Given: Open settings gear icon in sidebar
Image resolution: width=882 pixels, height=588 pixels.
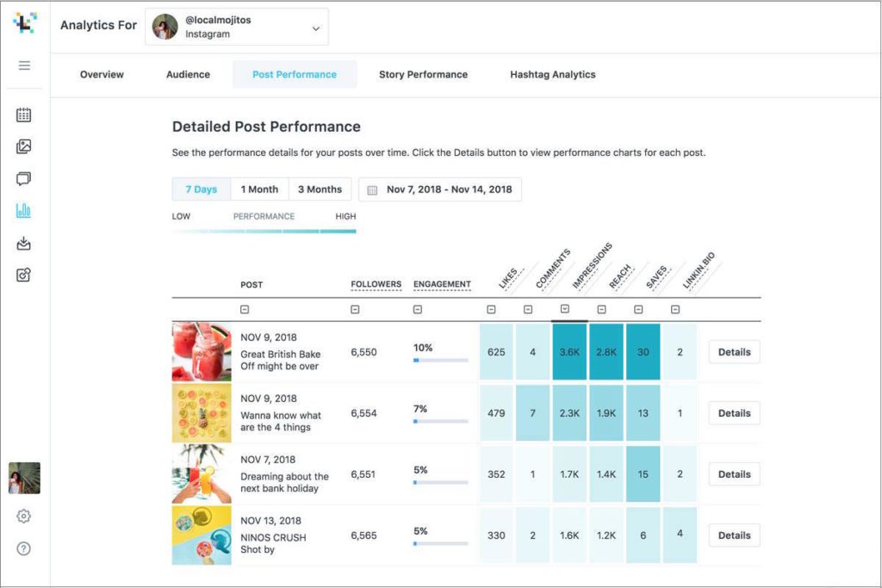Looking at the screenshot, I should point(23,516).
